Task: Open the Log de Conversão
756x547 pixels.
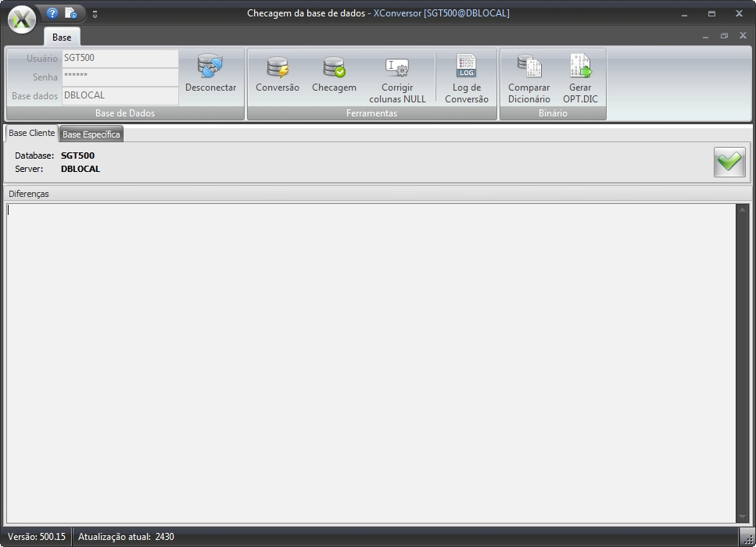Action: (466, 79)
